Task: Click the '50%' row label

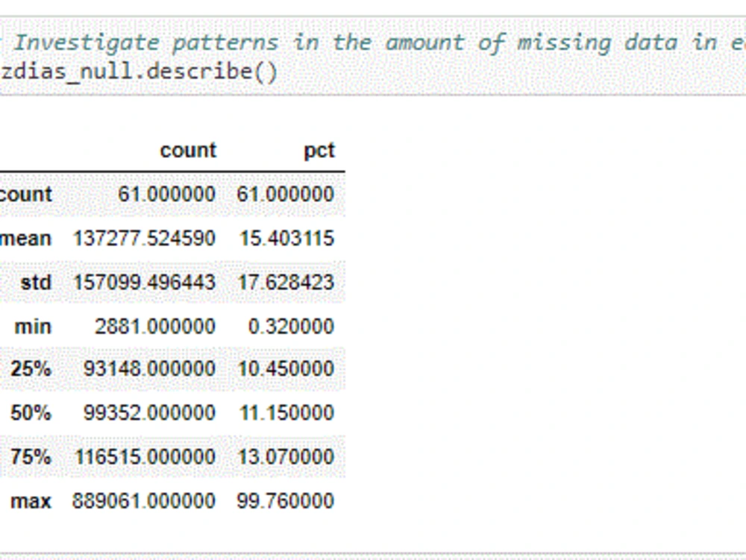Action: tap(31, 412)
